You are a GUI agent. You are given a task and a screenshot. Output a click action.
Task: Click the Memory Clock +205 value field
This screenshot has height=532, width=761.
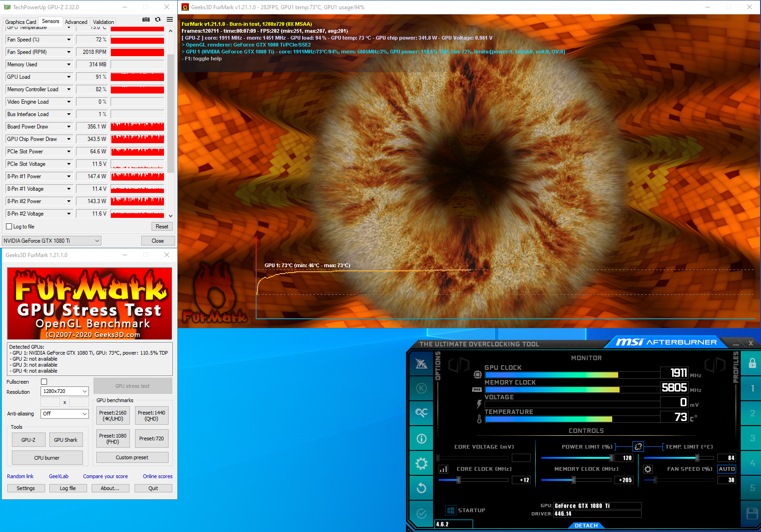(x=624, y=480)
